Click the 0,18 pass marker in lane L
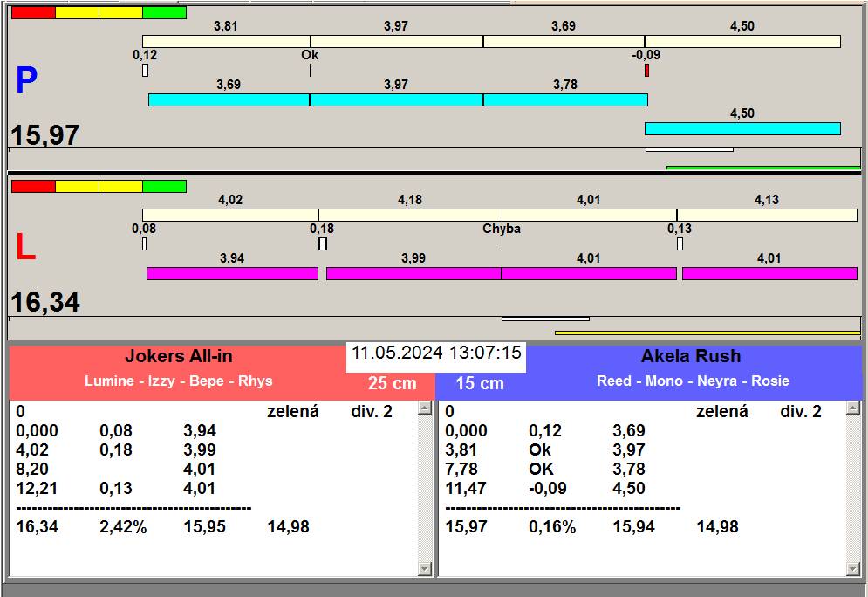This screenshot has height=597, width=868. [322, 244]
